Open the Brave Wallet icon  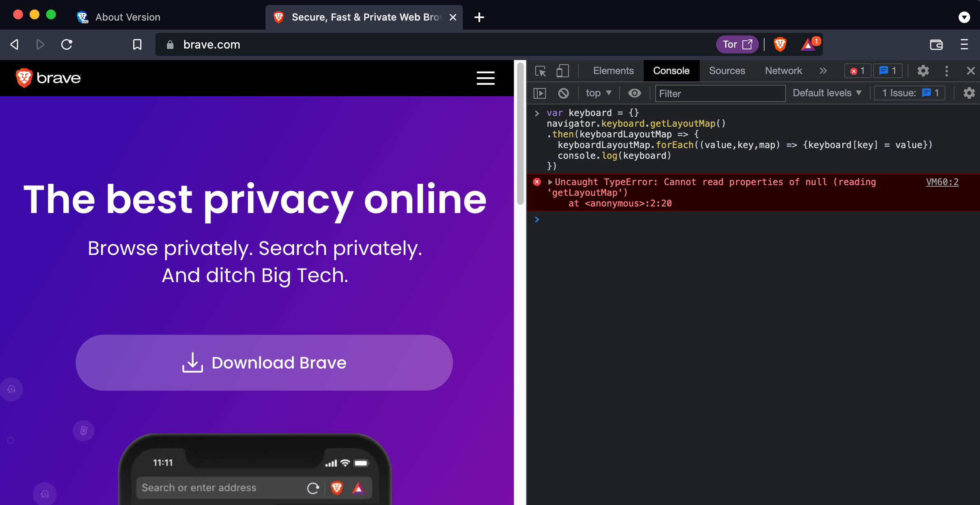click(x=936, y=44)
